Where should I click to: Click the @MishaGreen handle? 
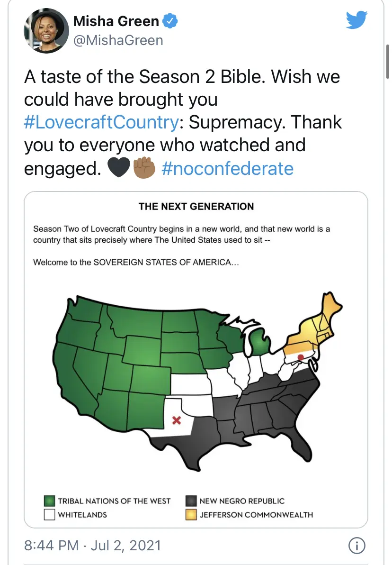(118, 40)
